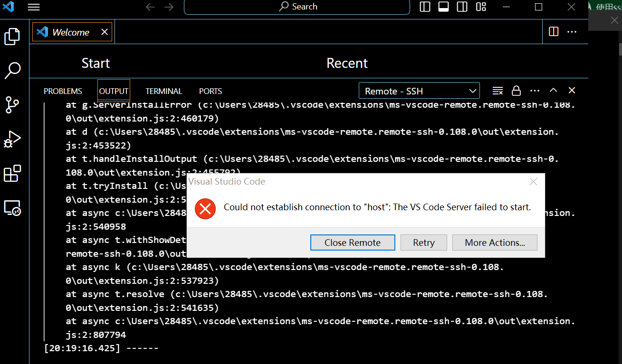Image resolution: width=622 pixels, height=364 pixels.
Task: Open the Explorer view in activity bar
Action: click(x=12, y=37)
